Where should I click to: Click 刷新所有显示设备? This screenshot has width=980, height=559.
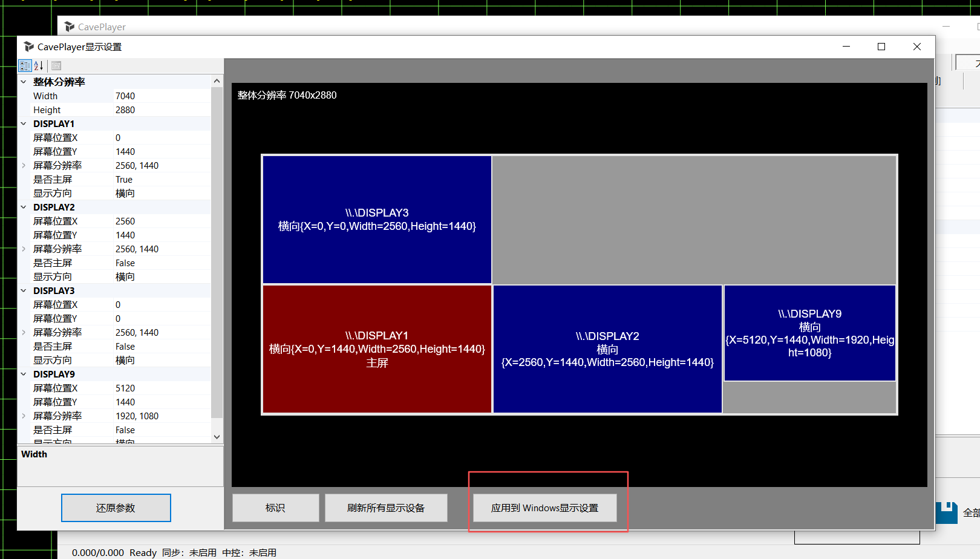(x=386, y=508)
